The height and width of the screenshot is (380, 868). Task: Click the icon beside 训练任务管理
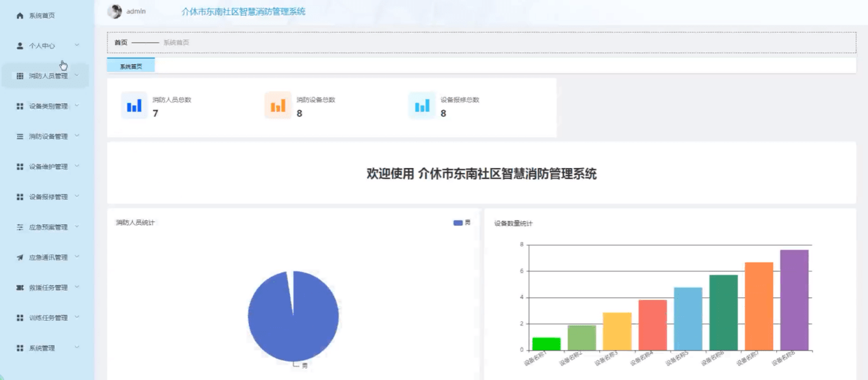(20, 318)
